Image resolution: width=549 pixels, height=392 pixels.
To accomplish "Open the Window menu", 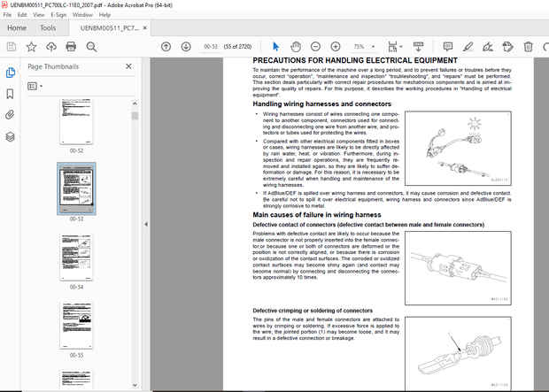I will [82, 15].
